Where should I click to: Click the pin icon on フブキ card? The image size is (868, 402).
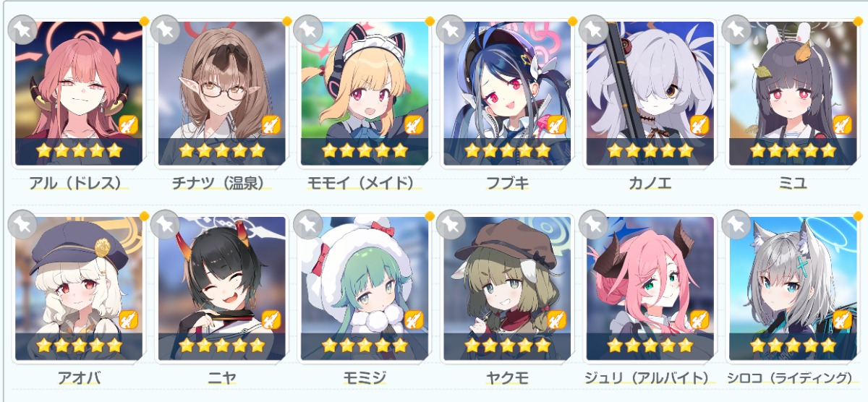click(451, 30)
